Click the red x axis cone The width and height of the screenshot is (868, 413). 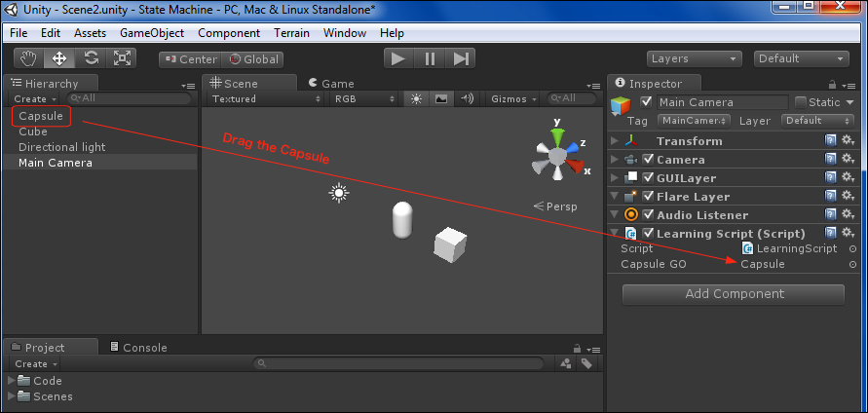point(575,166)
